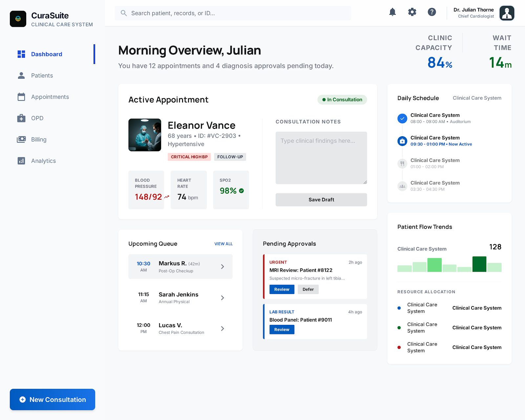The height and width of the screenshot is (420, 525).
Task: Select the dark green bar in Patient Flow Trends
Action: (479, 264)
